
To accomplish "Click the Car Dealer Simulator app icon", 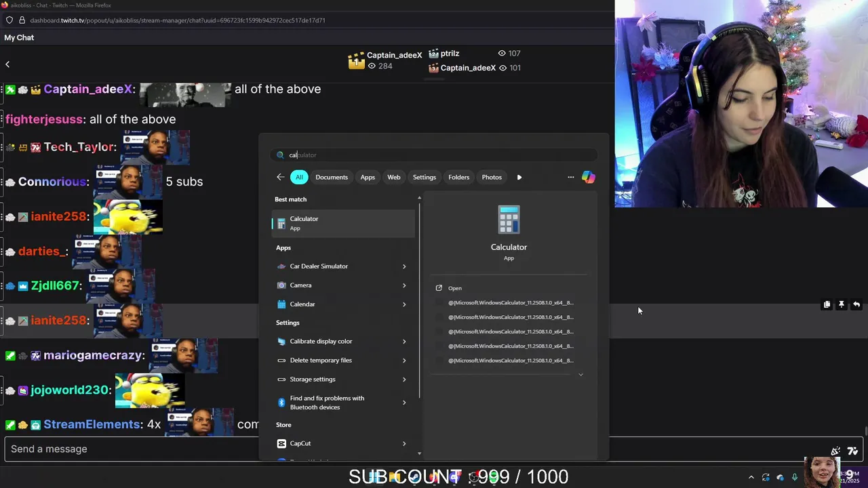I will coord(281,266).
